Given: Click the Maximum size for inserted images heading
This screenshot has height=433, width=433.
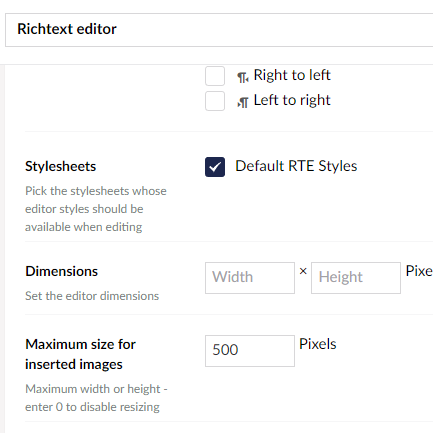Looking at the screenshot, I should (80, 354).
